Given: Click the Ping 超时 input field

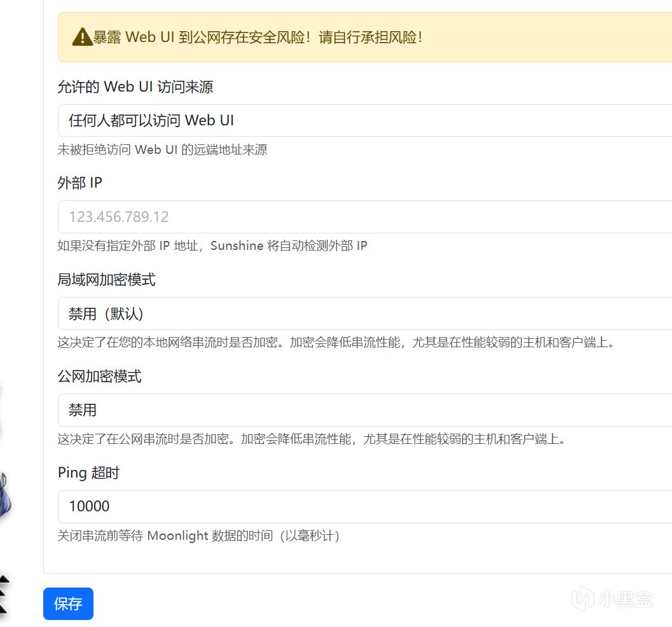Looking at the screenshot, I should coord(365,507).
